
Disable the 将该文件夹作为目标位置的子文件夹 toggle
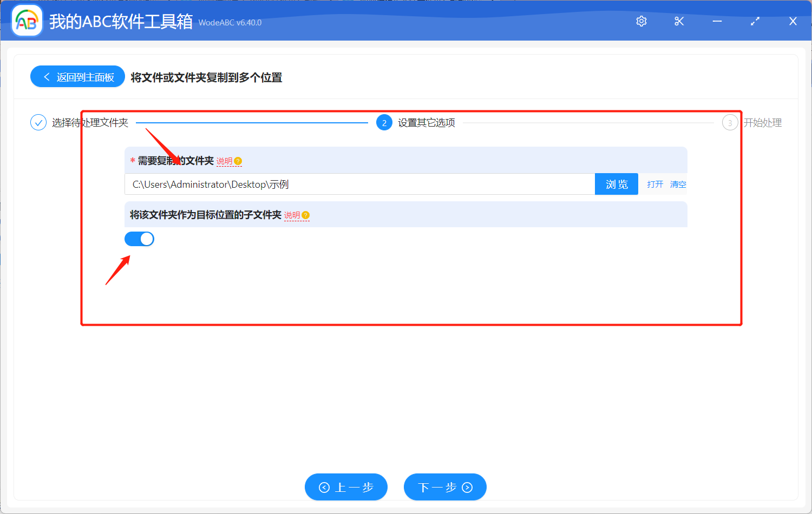click(x=139, y=239)
